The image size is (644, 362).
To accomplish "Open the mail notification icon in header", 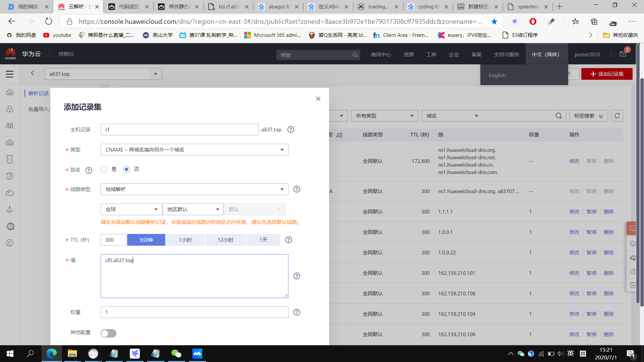I will [623, 54].
